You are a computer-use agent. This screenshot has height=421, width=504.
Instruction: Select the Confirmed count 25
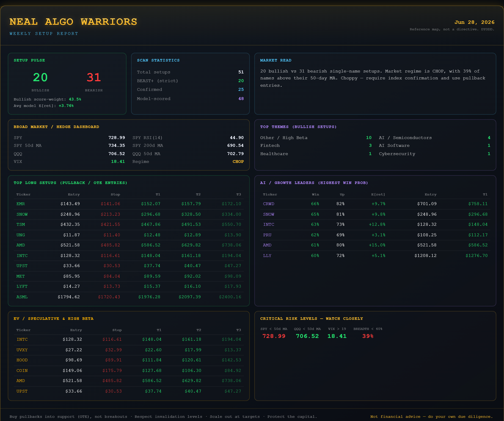pyautogui.click(x=241, y=89)
